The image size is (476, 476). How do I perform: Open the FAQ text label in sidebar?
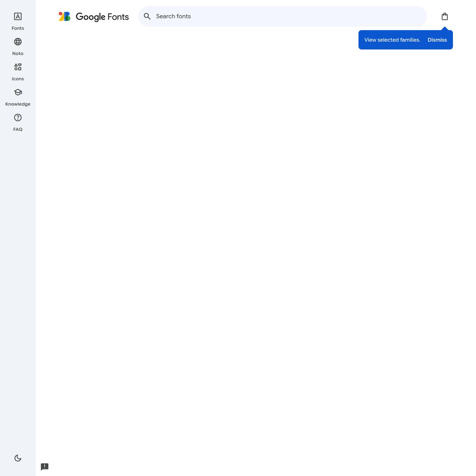pos(18,130)
